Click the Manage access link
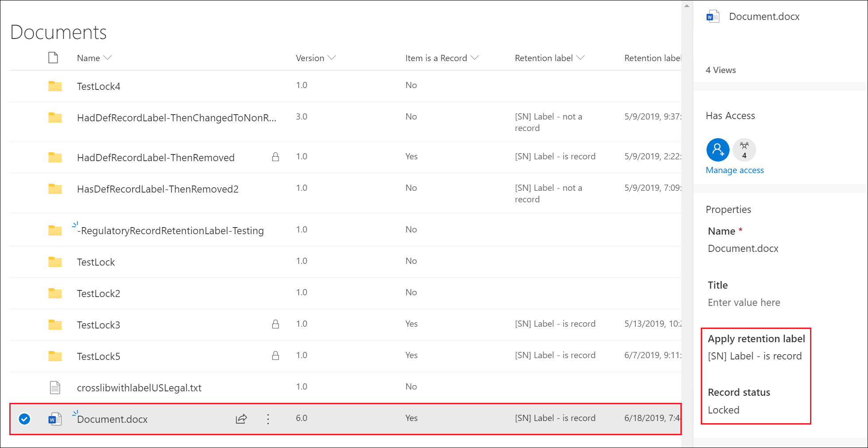 734,170
